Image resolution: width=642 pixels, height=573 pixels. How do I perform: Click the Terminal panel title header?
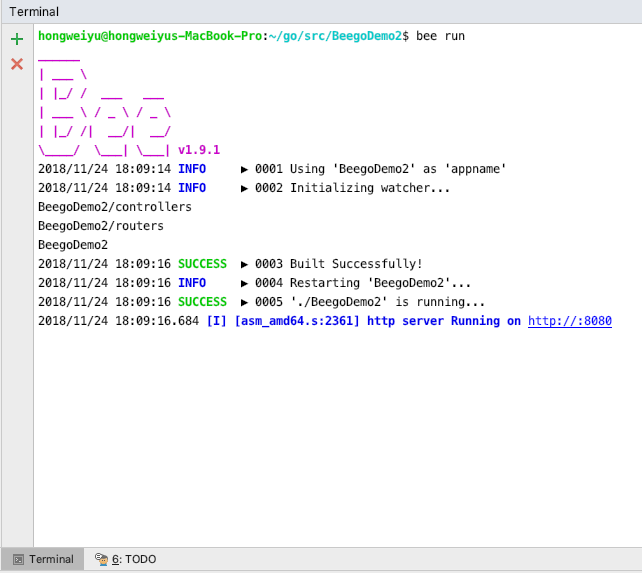[x=34, y=12]
